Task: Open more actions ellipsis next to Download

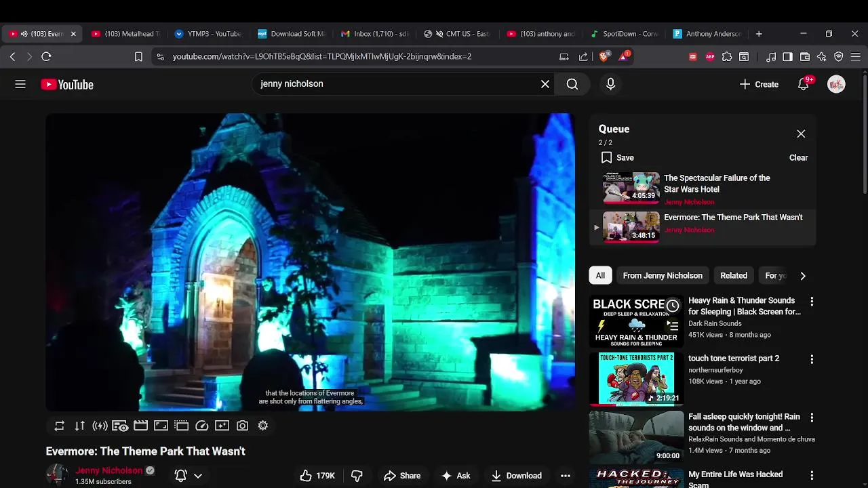Action: (x=566, y=476)
